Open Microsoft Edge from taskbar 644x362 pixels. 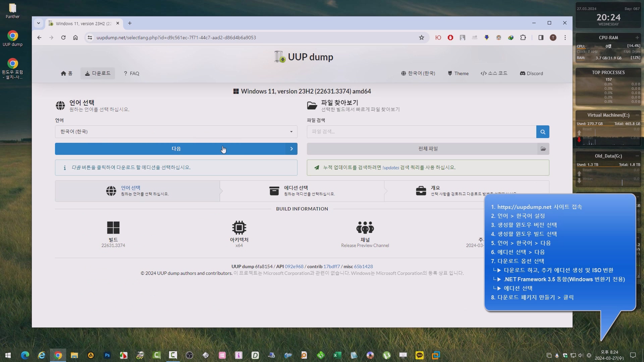25,355
